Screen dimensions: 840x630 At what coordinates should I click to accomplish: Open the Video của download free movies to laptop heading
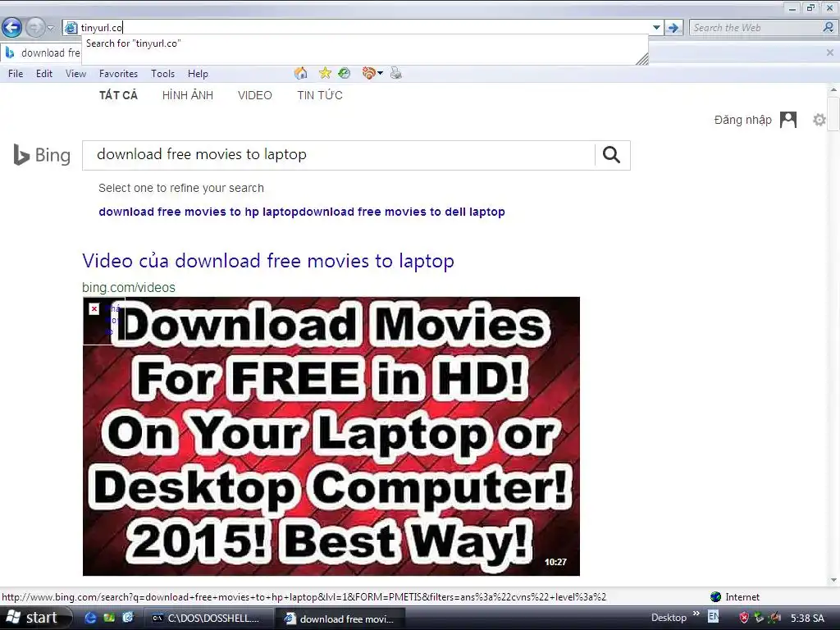[x=268, y=261]
